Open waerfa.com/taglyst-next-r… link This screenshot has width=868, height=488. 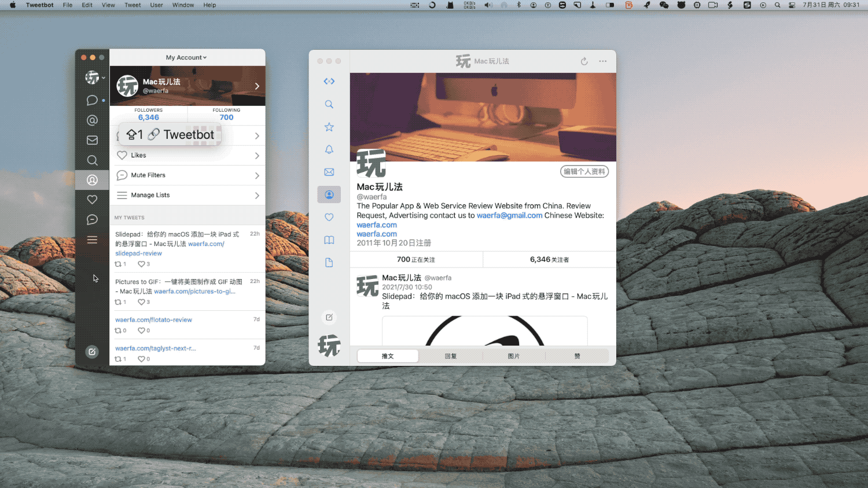[x=155, y=348]
